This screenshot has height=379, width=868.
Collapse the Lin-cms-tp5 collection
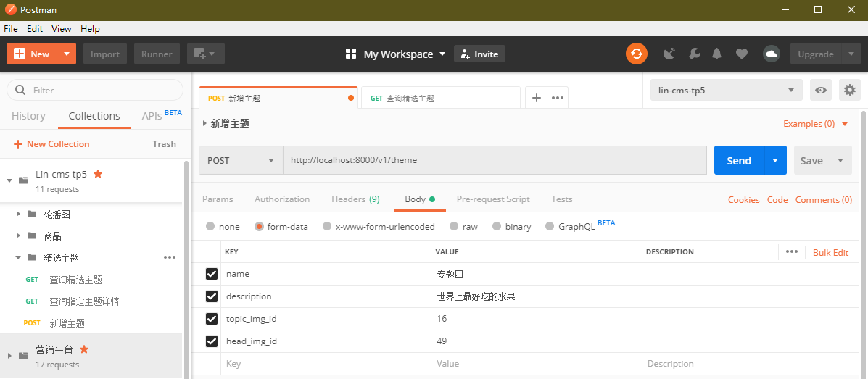pyautogui.click(x=9, y=180)
